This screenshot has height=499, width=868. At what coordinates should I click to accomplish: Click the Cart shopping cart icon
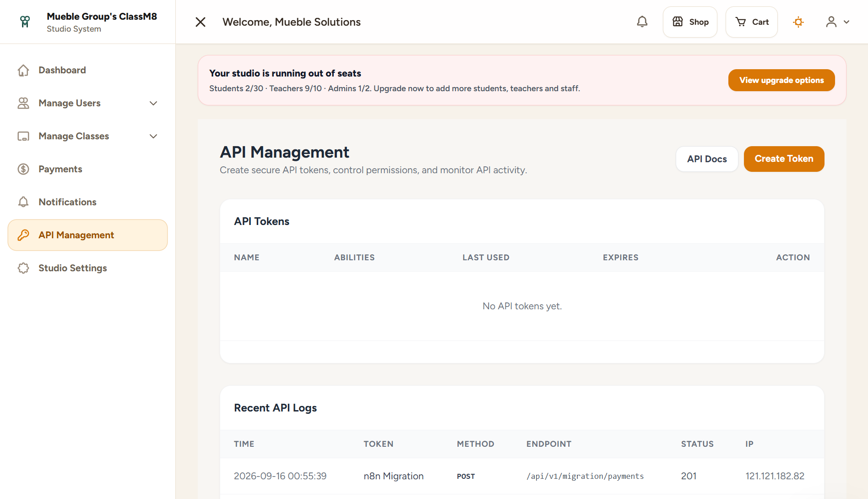[740, 22]
